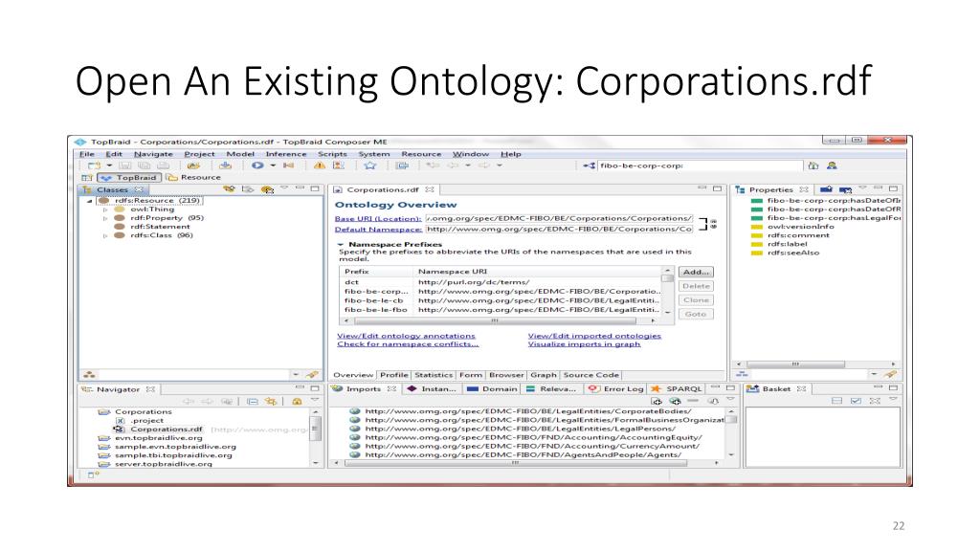Open View/Edit ontology annotations link

tap(406, 336)
